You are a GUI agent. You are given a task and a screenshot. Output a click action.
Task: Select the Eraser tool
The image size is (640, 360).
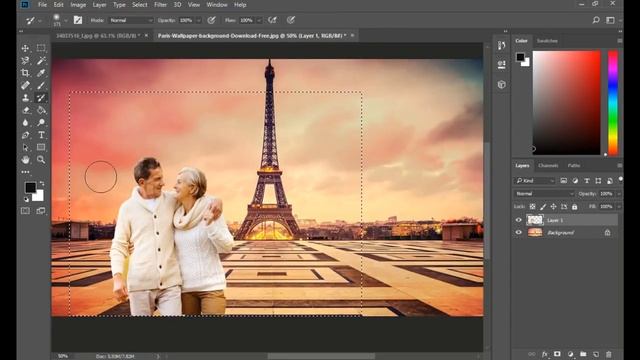pyautogui.click(x=25, y=110)
